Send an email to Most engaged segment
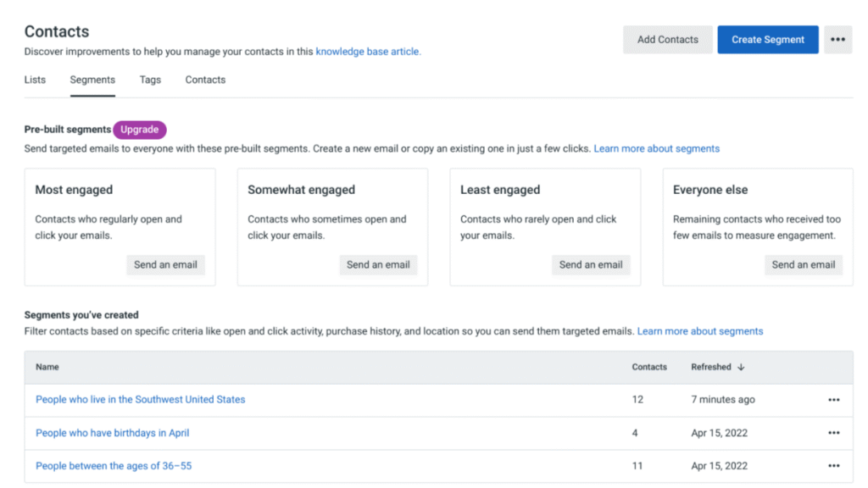This screenshot has width=868, height=488. [x=165, y=264]
